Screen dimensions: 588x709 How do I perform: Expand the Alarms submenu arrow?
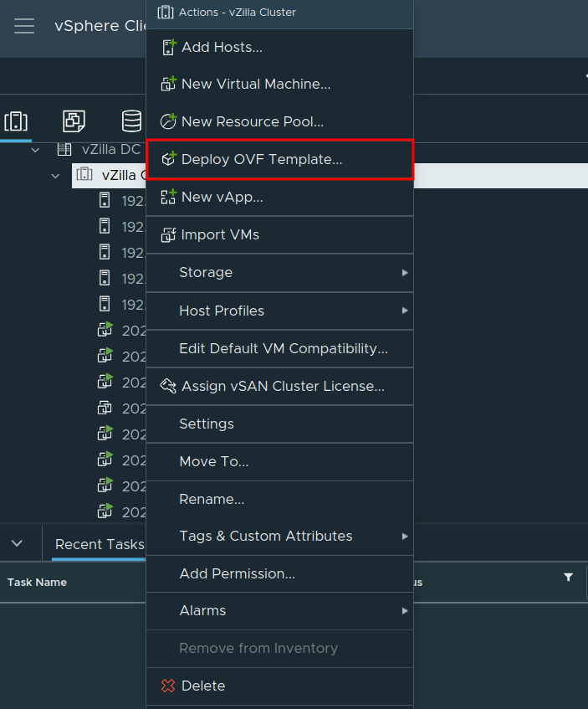(x=405, y=611)
